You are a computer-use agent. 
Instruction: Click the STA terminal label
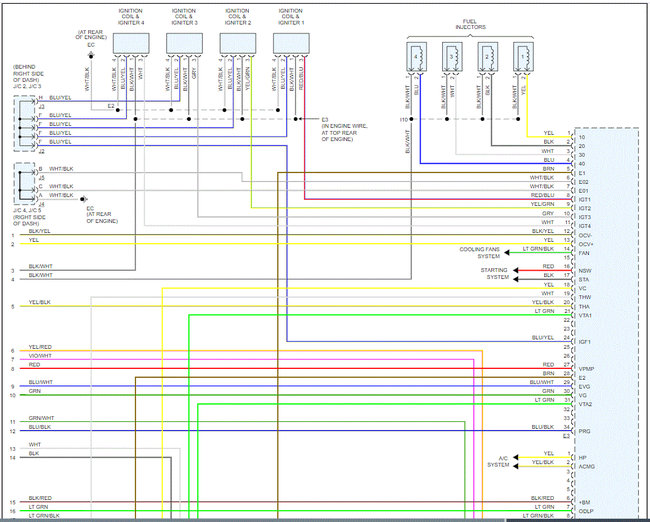coord(584,279)
